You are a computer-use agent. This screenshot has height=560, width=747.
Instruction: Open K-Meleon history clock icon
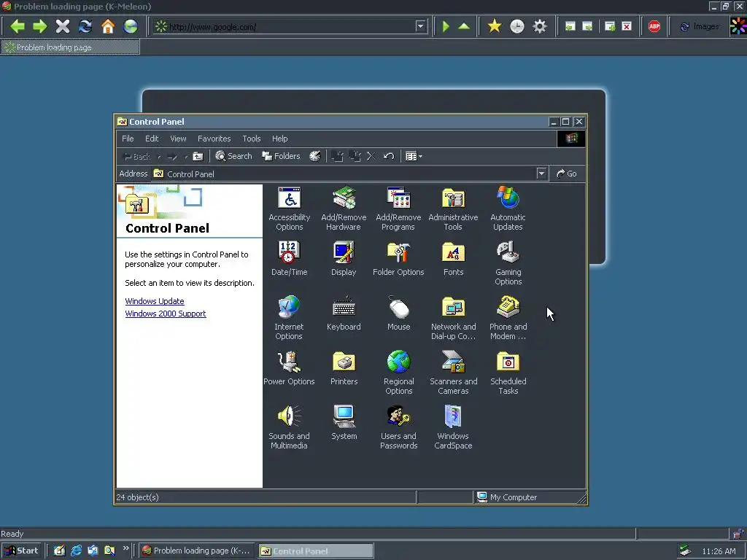click(x=517, y=26)
